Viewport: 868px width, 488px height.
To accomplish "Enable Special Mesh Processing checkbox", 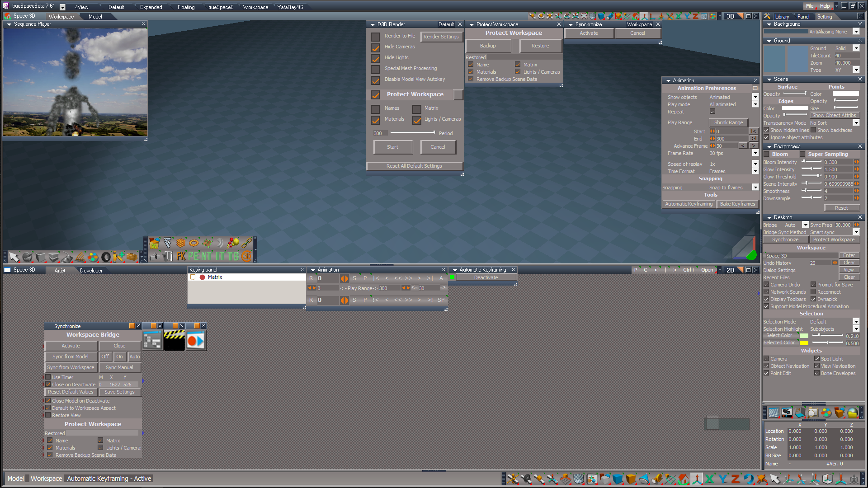I will pos(375,69).
